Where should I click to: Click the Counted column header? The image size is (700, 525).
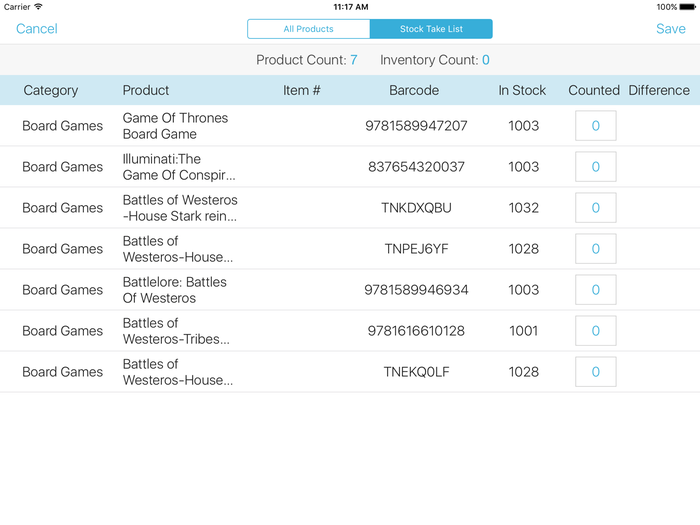[x=594, y=91]
